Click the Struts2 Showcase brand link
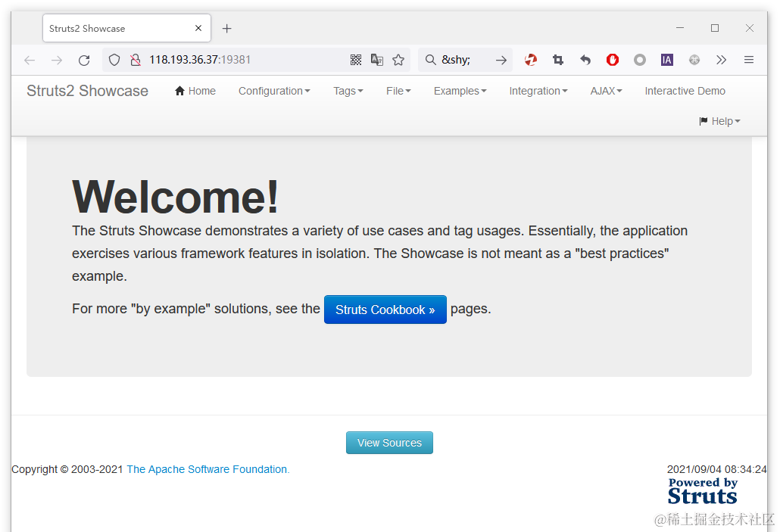Image resolution: width=780 pixels, height=532 pixels. coord(88,91)
